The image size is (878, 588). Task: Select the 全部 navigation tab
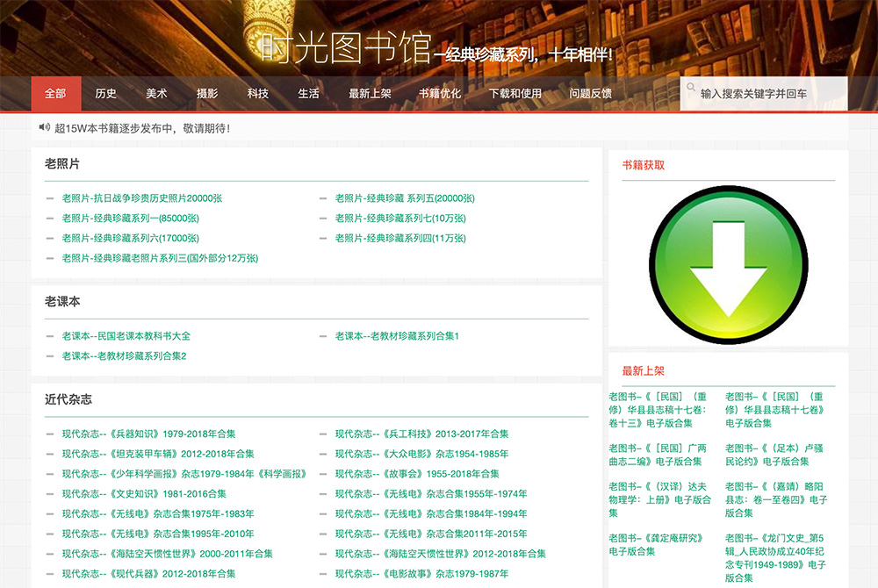pyautogui.click(x=55, y=94)
